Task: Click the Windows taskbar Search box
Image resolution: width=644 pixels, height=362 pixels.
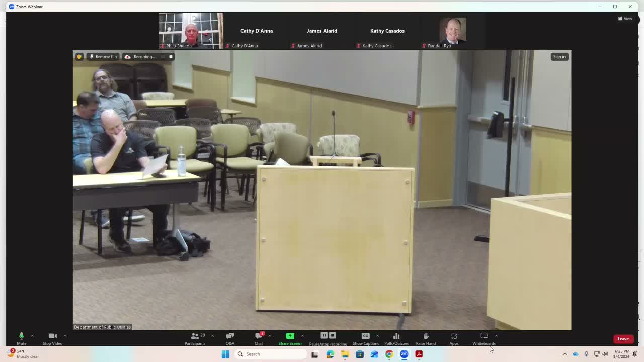Action: pyautogui.click(x=272, y=354)
